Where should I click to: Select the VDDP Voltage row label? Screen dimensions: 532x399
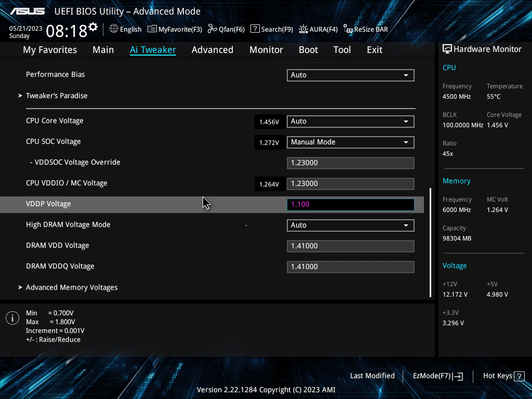48,204
